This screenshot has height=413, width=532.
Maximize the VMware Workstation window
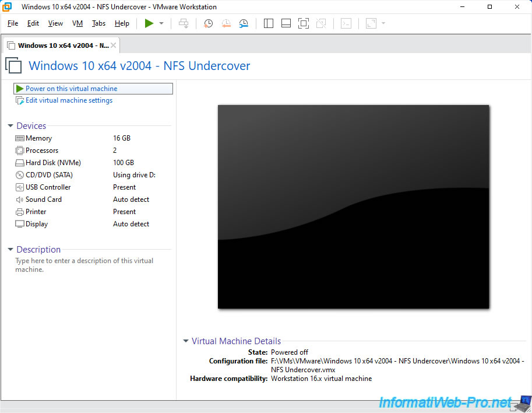[489, 7]
